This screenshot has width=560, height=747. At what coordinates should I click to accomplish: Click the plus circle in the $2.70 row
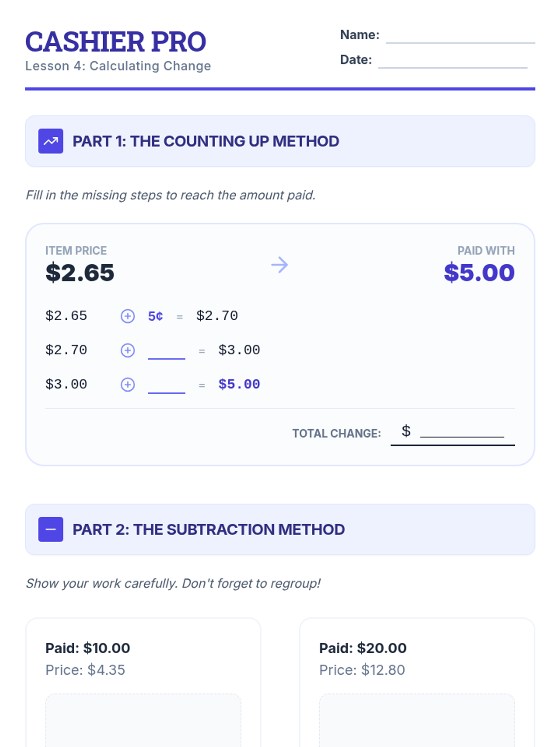[128, 350]
